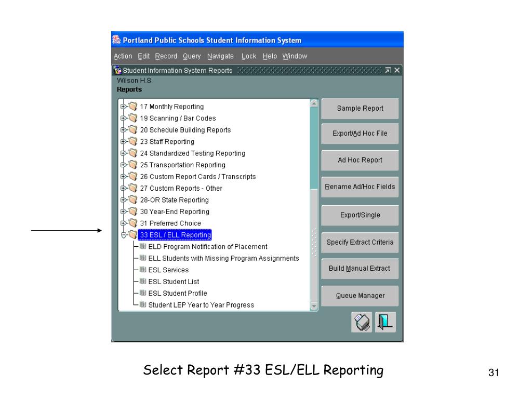Viewport: 532px width, 399px height.
Task: Select the ESL Services report
Action: coord(168,270)
